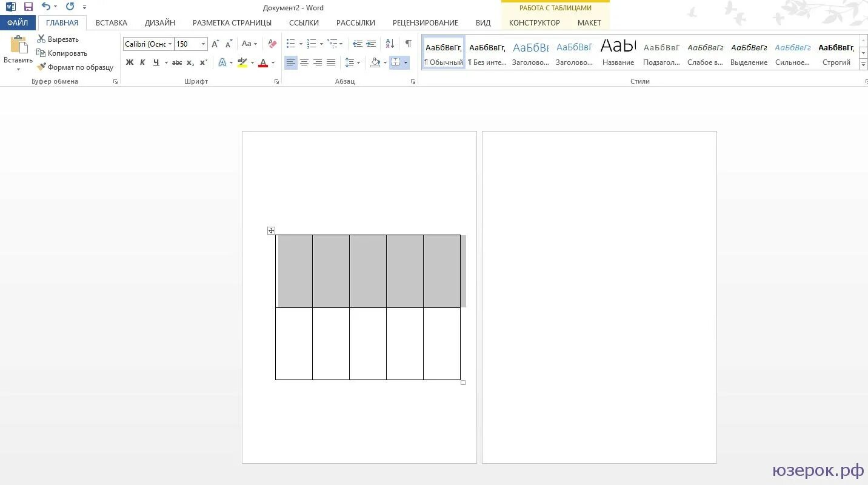Undo the last action
This screenshot has width=868, height=485.
(46, 7)
